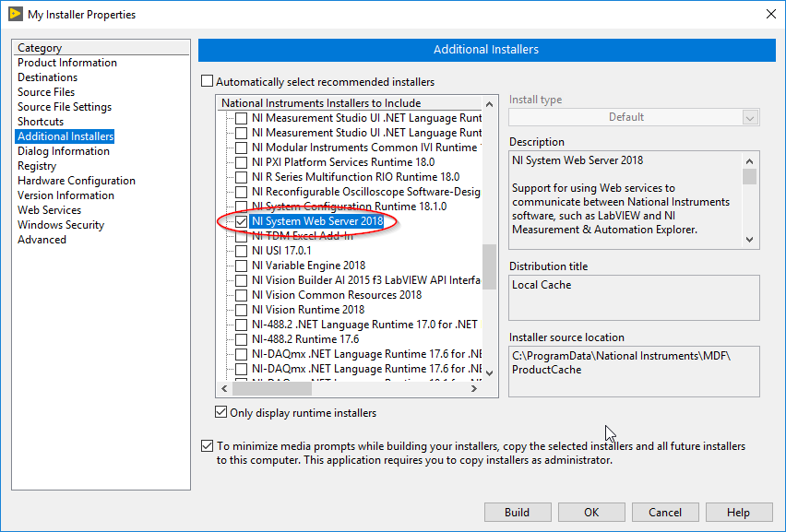Enable Automatically select recommended installers
This screenshot has height=532, width=786.
coord(207,80)
